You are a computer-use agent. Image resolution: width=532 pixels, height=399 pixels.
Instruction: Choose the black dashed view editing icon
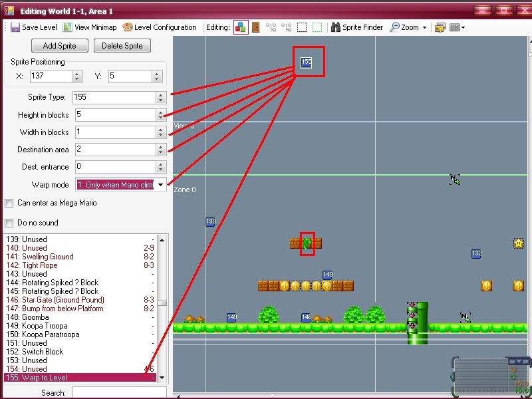pyautogui.click(x=302, y=27)
